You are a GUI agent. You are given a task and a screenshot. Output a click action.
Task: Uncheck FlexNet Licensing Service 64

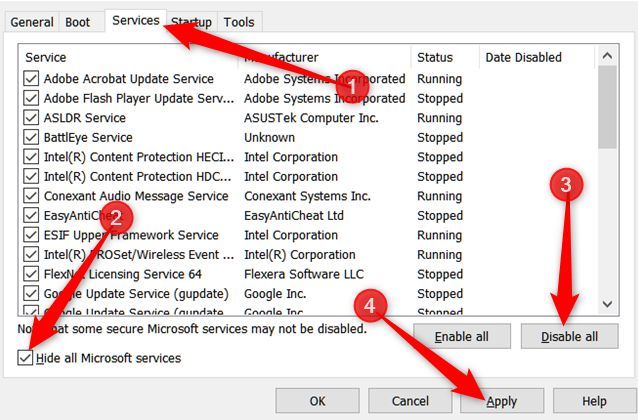pos(31,274)
